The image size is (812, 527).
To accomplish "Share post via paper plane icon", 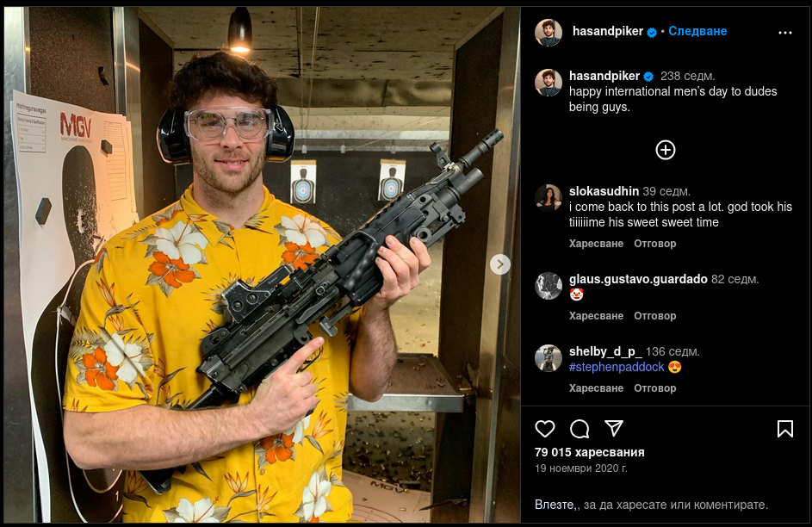I will (614, 428).
